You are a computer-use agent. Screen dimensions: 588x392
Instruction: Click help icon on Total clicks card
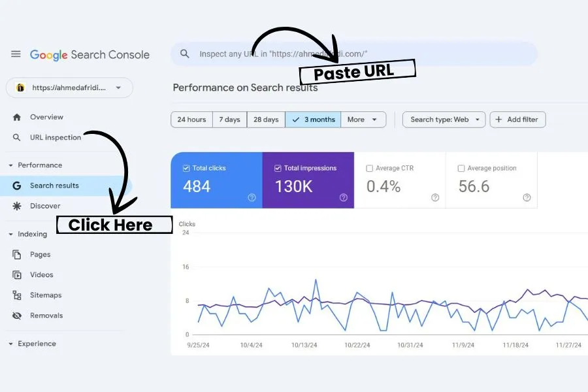click(252, 198)
